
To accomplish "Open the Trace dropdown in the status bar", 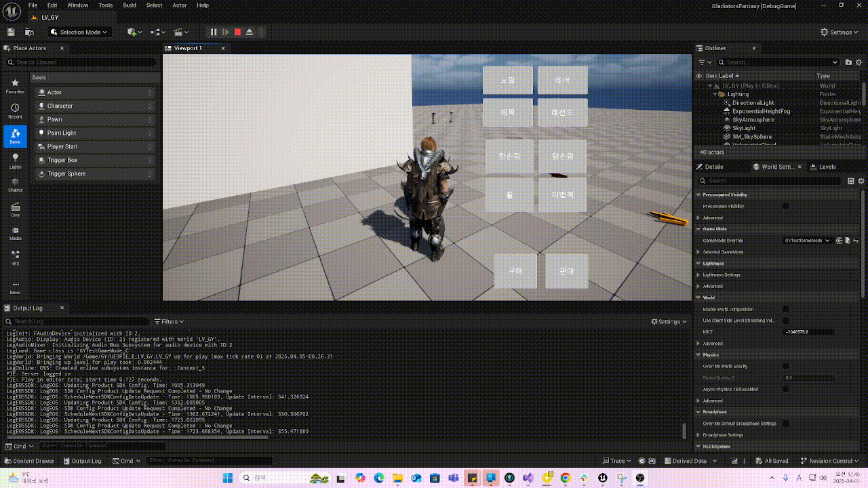I will pos(616,461).
